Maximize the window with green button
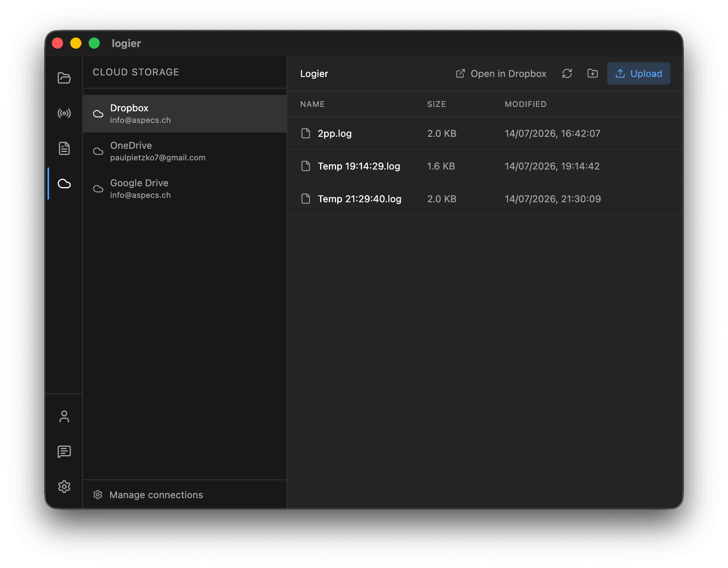 click(94, 43)
